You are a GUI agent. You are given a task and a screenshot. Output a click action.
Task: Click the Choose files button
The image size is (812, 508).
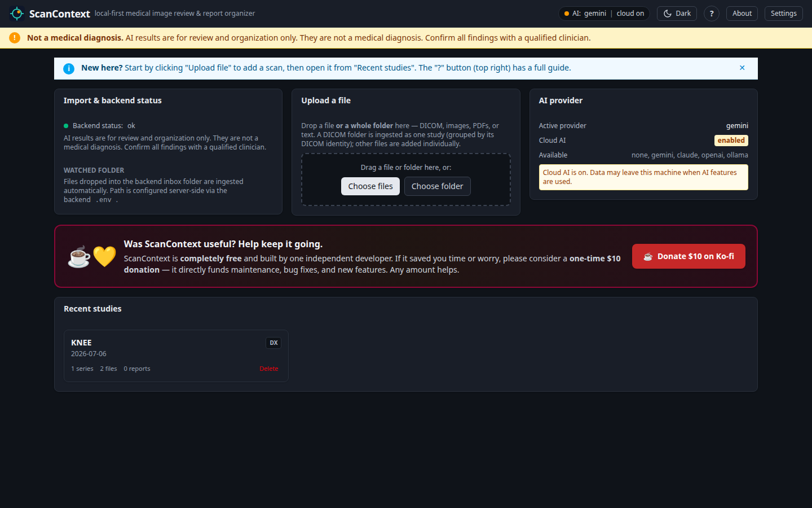pyautogui.click(x=370, y=186)
